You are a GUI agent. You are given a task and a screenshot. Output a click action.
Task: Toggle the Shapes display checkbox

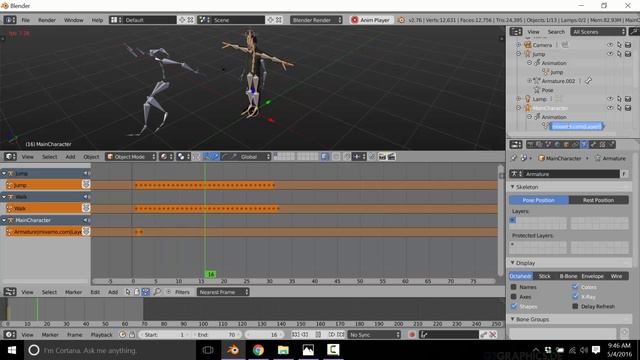click(x=513, y=306)
